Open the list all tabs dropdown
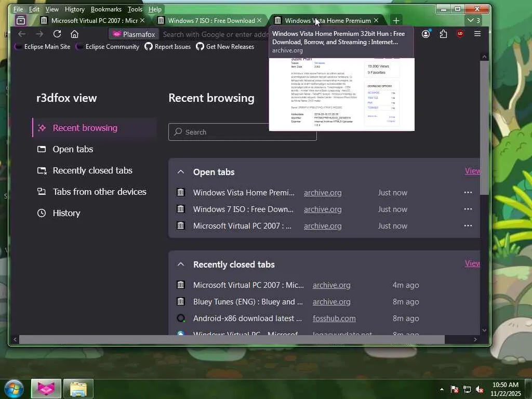Viewport: 532px width, 399px height. point(474,20)
